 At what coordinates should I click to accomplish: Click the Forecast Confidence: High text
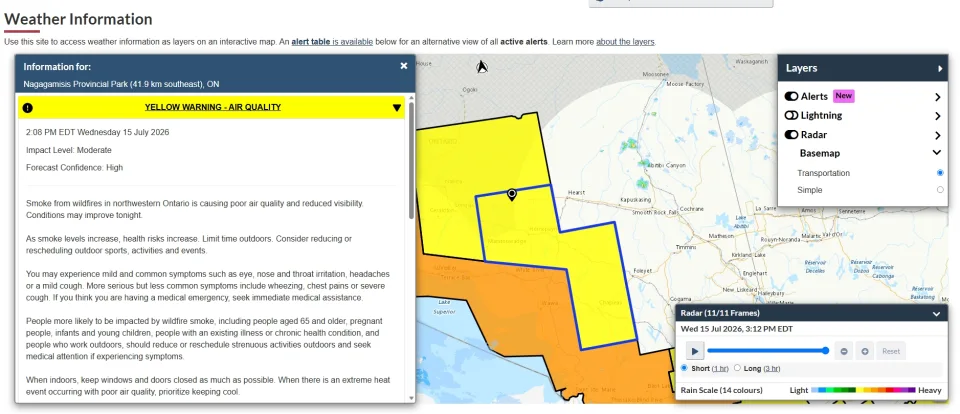click(x=74, y=167)
